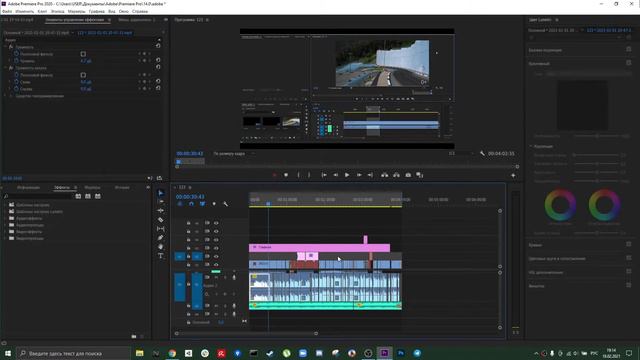The width and height of the screenshot is (640, 360).
Task: Switch to the Audio Clip Mixer tab
Action: (137, 20)
